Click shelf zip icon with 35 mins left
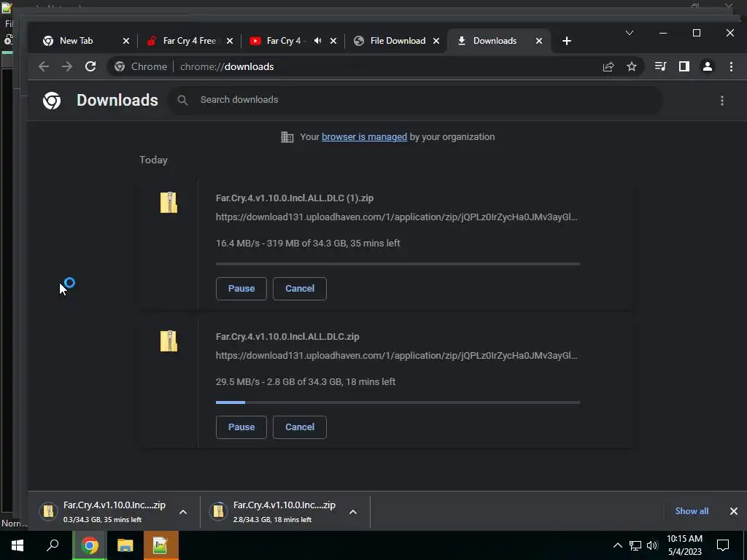747x560 pixels. pyautogui.click(x=49, y=511)
